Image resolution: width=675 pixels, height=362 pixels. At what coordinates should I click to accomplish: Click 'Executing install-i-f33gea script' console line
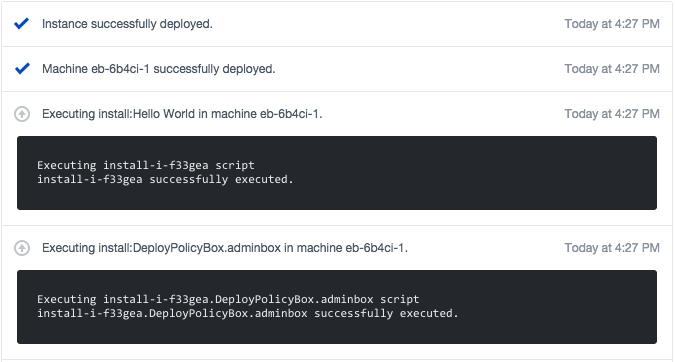[146, 165]
